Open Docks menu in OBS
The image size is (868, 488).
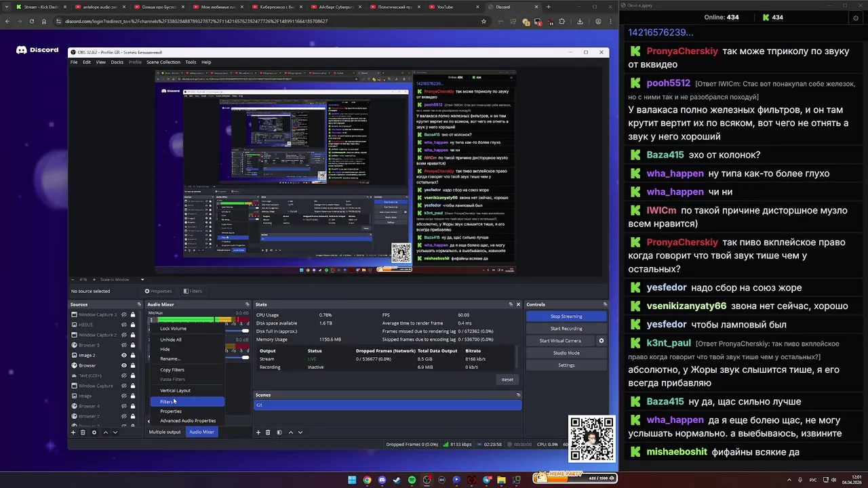(x=117, y=62)
